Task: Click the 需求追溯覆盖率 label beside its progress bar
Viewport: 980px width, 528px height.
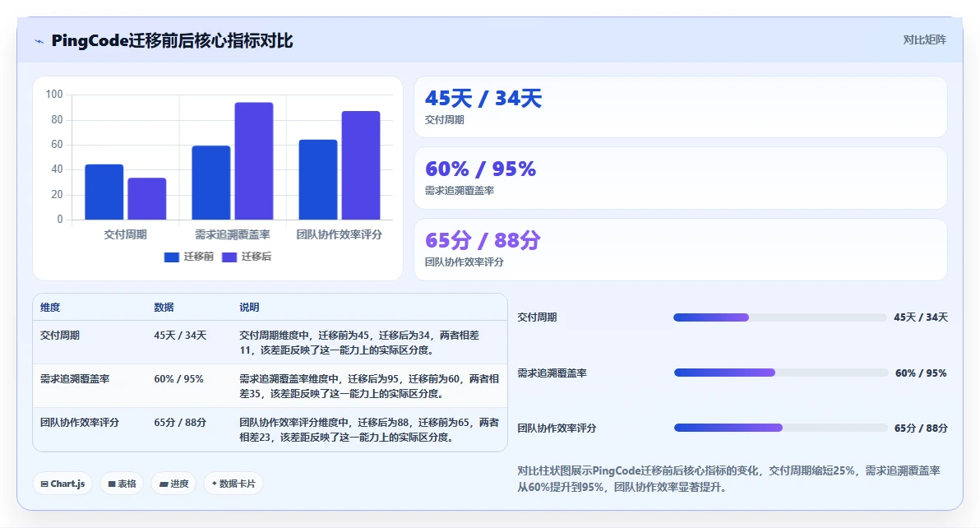Action: click(x=552, y=373)
